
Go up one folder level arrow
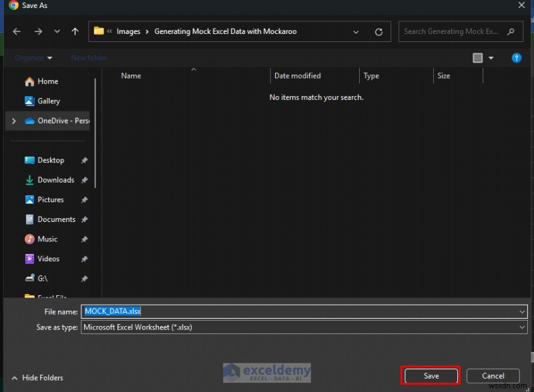75,31
